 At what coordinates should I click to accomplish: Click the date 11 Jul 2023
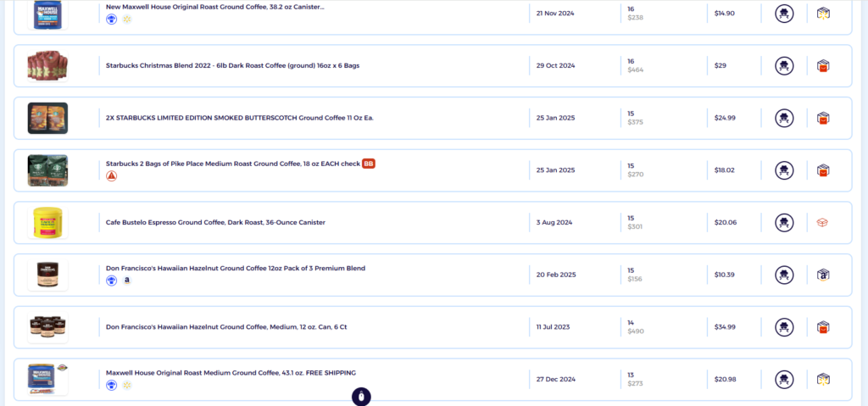553,327
